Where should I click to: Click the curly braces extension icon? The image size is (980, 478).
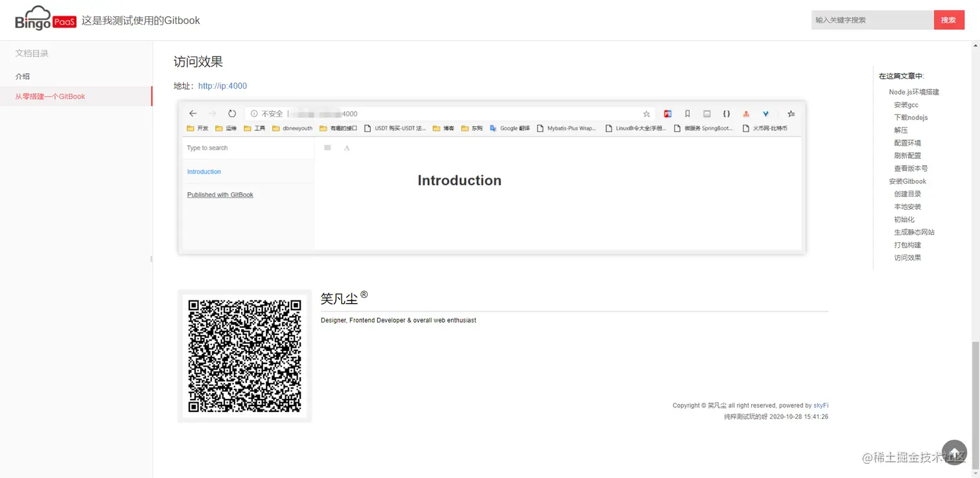pyautogui.click(x=727, y=113)
